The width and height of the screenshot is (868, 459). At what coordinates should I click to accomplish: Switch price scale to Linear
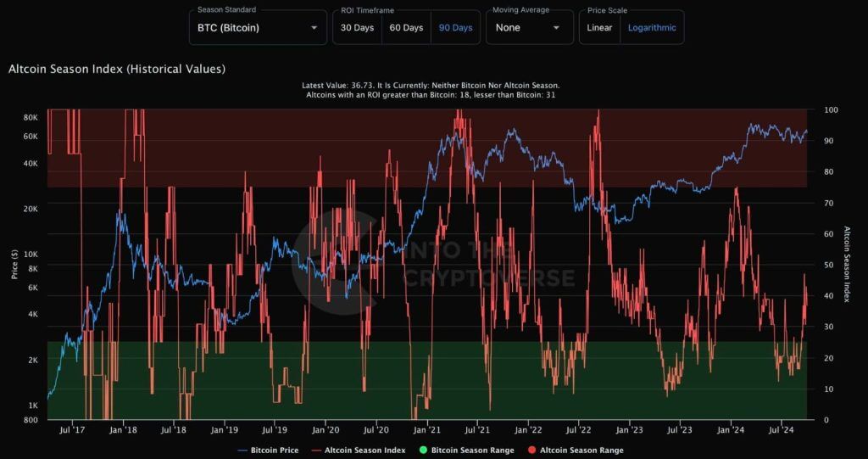[x=599, y=27]
